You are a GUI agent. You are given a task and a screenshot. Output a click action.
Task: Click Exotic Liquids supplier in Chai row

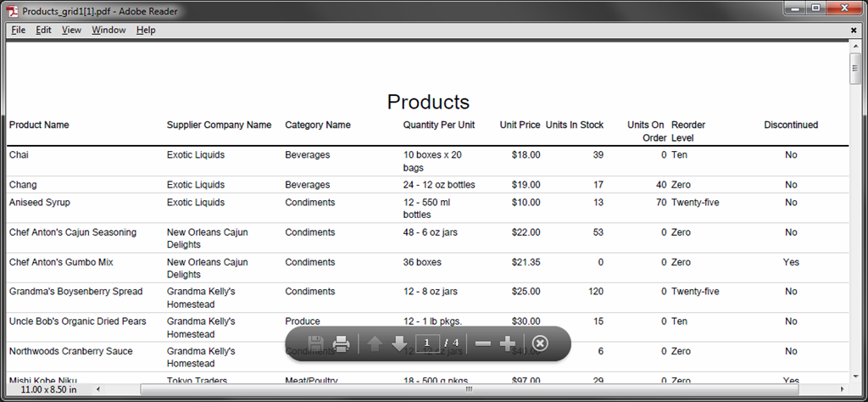tap(196, 155)
